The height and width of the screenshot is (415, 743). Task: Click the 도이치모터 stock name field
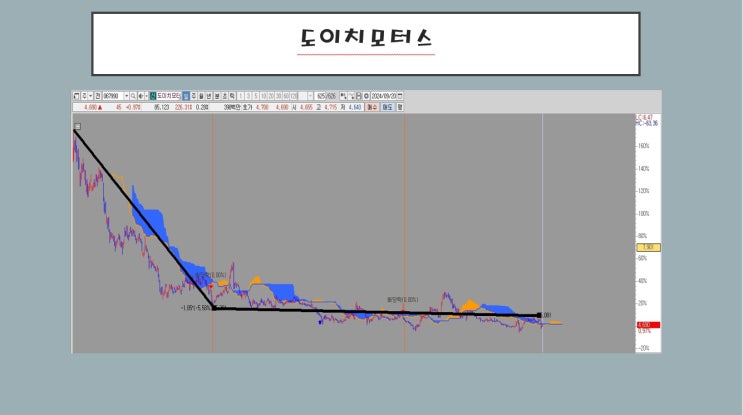168,96
